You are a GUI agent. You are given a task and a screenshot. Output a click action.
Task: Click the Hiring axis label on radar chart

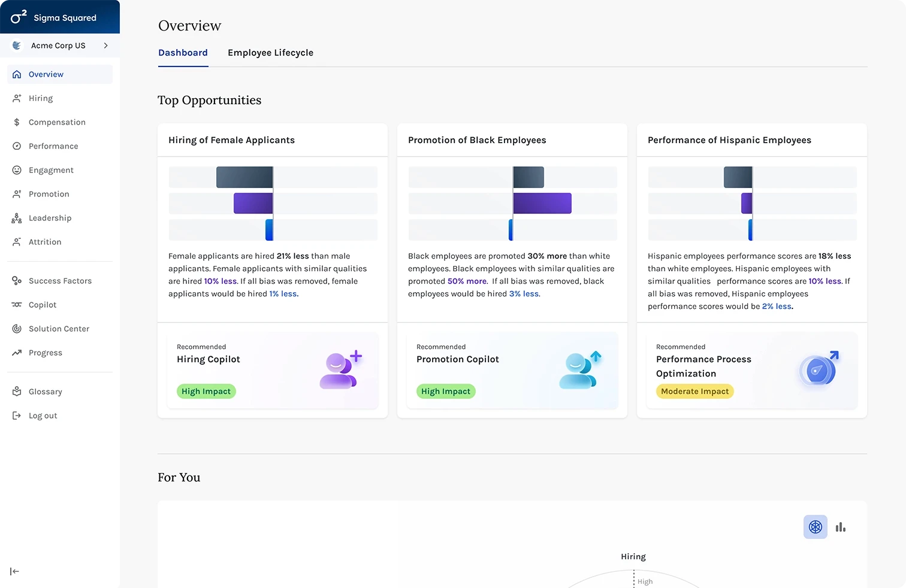coord(633,556)
